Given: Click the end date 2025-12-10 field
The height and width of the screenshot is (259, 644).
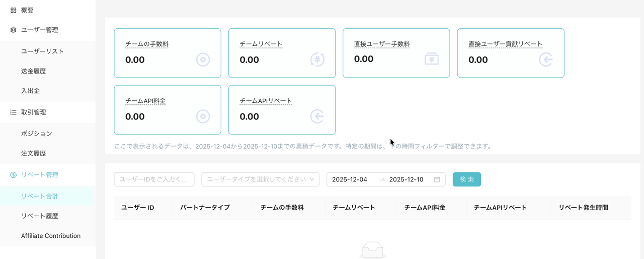Looking at the screenshot, I should point(407,179).
